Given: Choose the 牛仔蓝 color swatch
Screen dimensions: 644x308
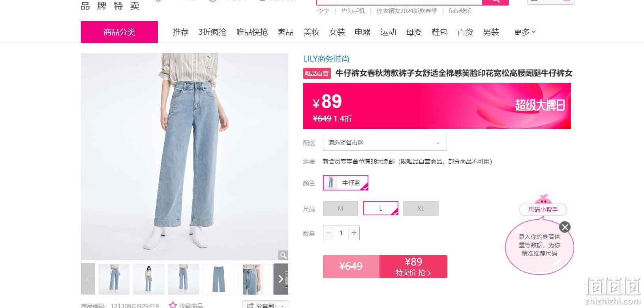Looking at the screenshot, I should [345, 183].
